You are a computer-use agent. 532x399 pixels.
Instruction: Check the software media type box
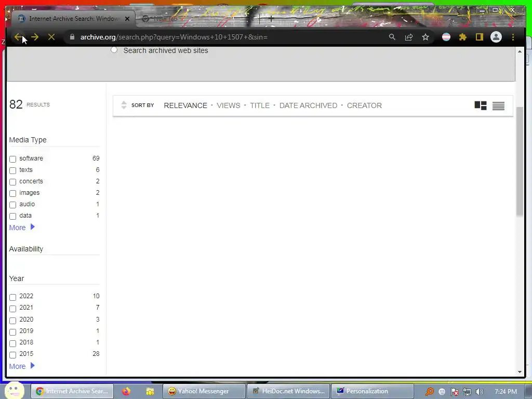click(12, 159)
